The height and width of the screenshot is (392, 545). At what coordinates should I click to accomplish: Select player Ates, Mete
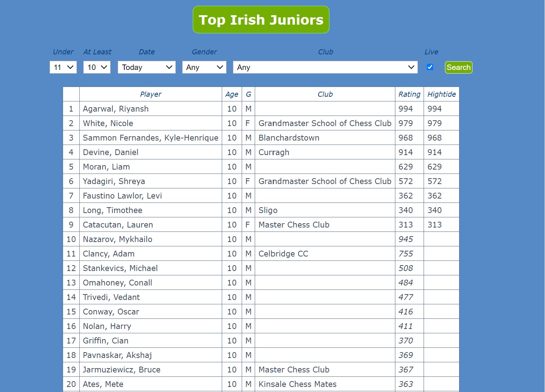103,384
